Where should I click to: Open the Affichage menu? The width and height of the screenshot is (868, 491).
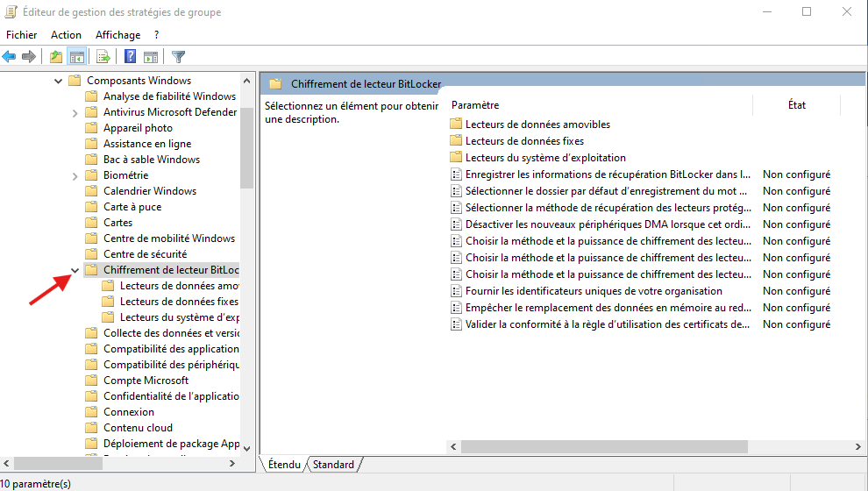pos(117,35)
